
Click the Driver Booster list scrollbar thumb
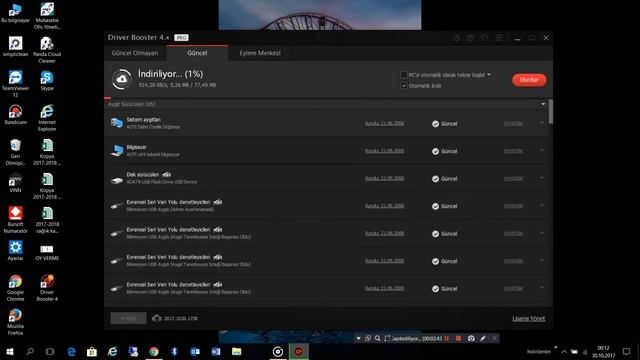pyautogui.click(x=551, y=111)
